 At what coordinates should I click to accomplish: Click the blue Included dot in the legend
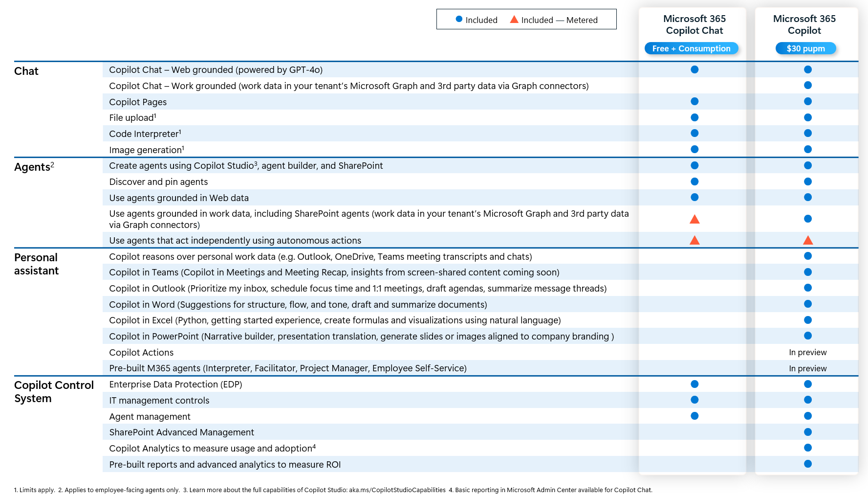click(x=458, y=19)
